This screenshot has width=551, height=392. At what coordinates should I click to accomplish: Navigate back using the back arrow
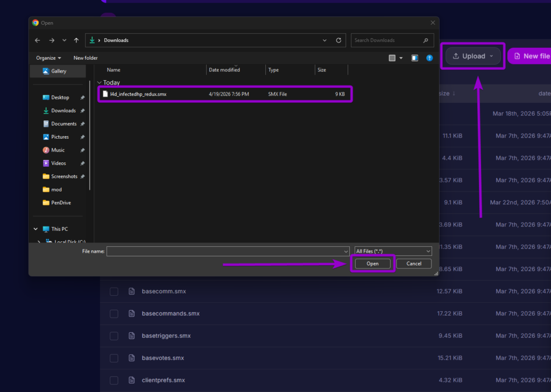[x=37, y=40]
